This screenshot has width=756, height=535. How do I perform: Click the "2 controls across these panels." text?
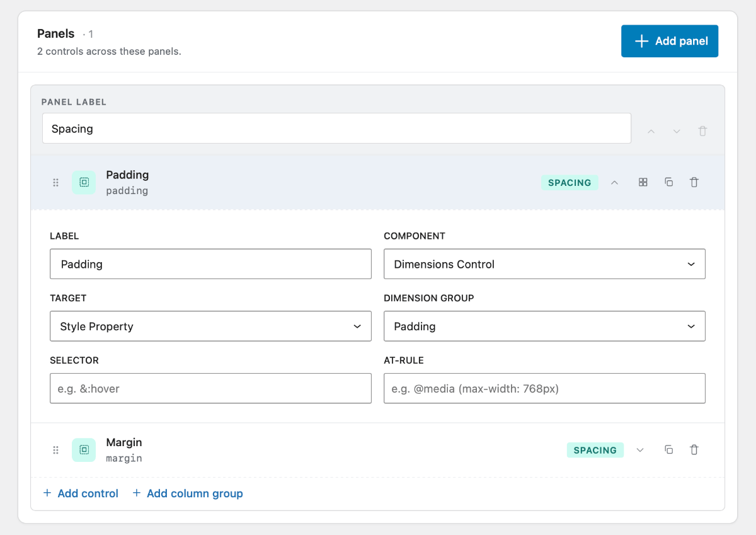click(109, 52)
